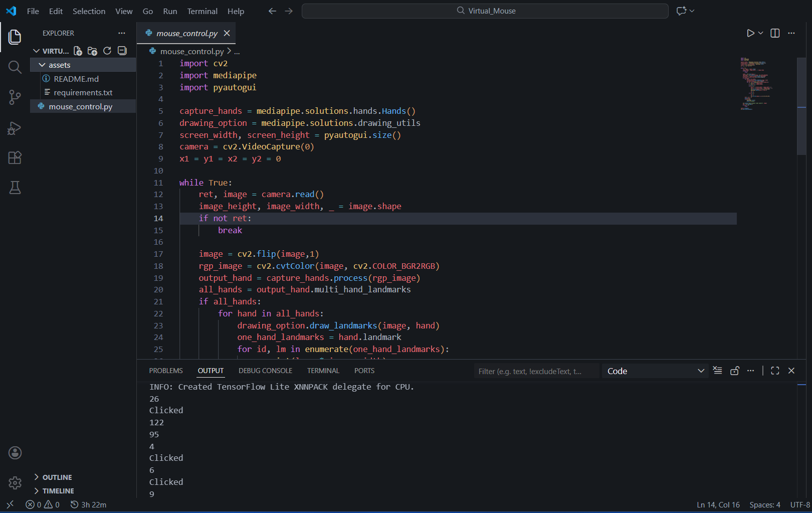Screen dimensions: 812x513
Task: Click the Run Python File play button
Action: (750, 33)
